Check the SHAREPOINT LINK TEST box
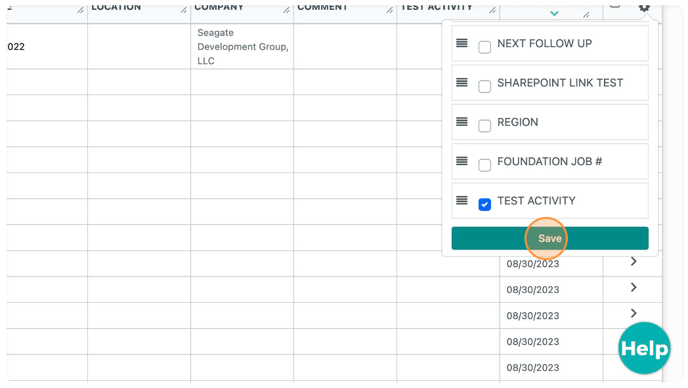The image size is (688, 388). pyautogui.click(x=484, y=86)
